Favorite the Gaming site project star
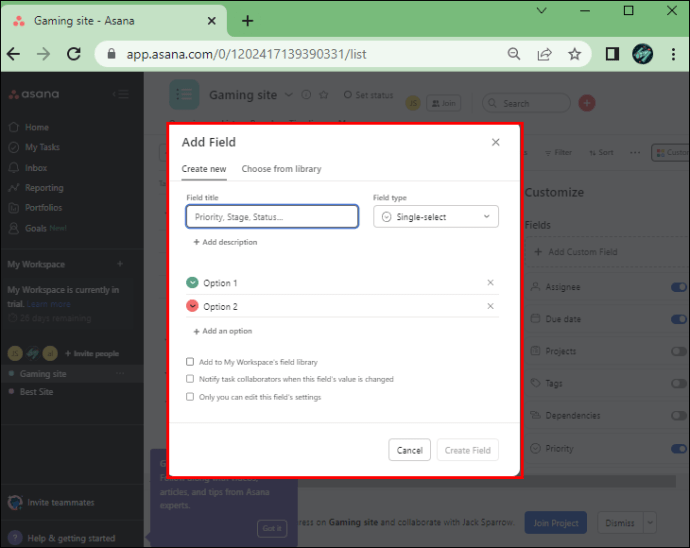 [x=324, y=95]
